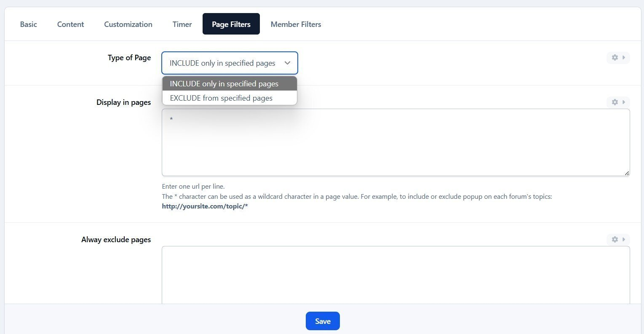Image resolution: width=644 pixels, height=334 pixels.
Task: Click the small arrow beside Display in pages gear
Action: (624, 102)
